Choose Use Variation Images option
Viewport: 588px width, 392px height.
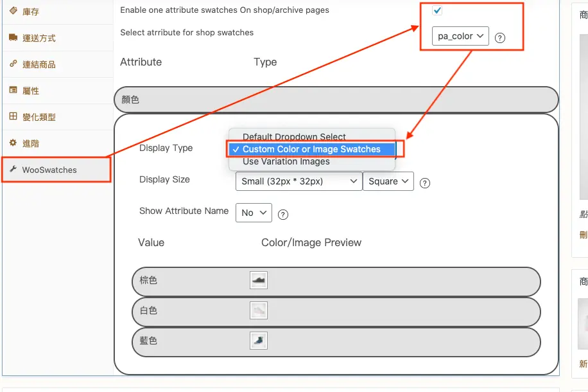[x=312, y=161]
